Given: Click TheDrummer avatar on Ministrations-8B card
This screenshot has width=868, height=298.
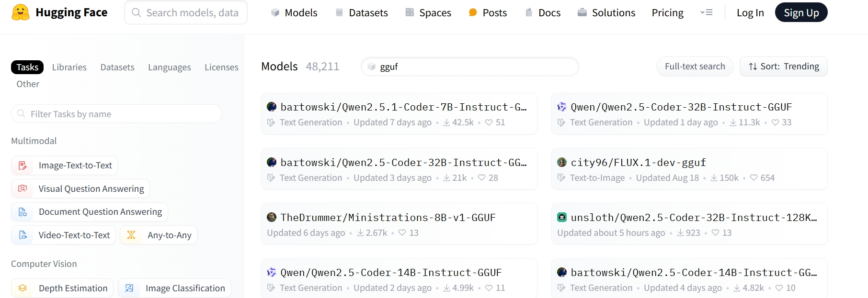Looking at the screenshot, I should pos(272,217).
